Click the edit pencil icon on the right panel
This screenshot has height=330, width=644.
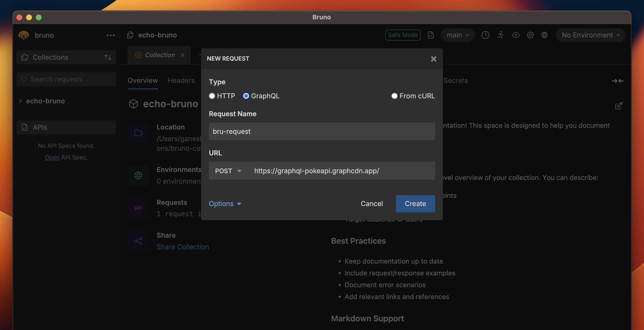click(619, 106)
